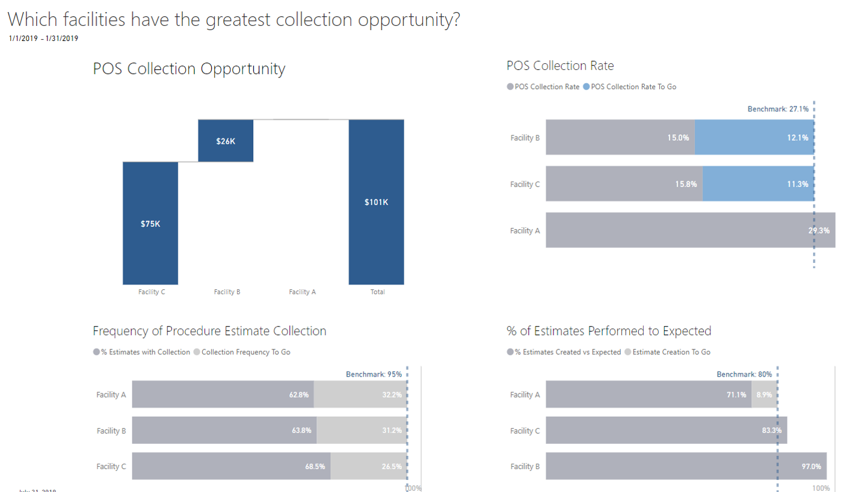
Task: Click 'Total' axis label in waterfall chart
Action: click(377, 292)
